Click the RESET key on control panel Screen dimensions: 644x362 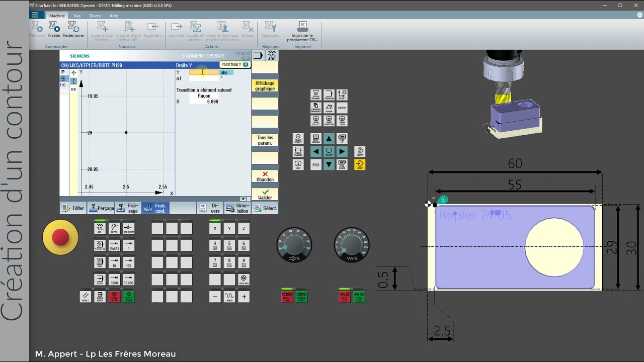tap(85, 297)
